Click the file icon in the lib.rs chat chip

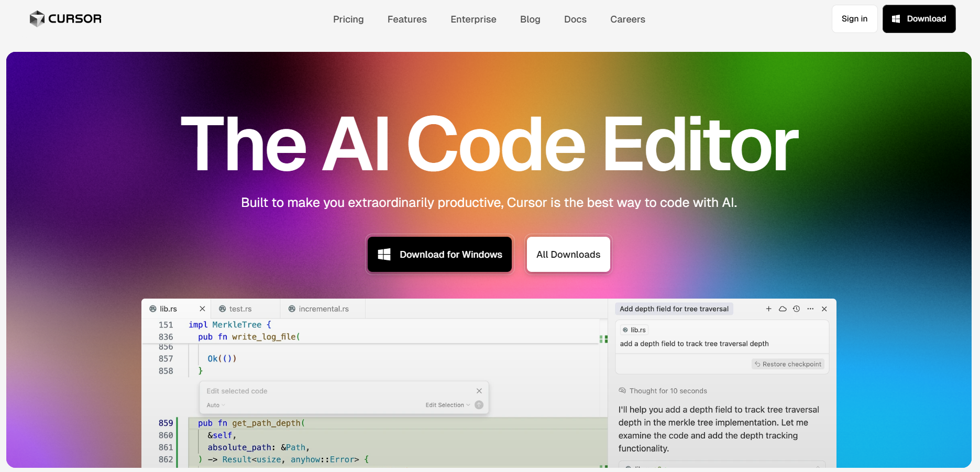pos(625,330)
